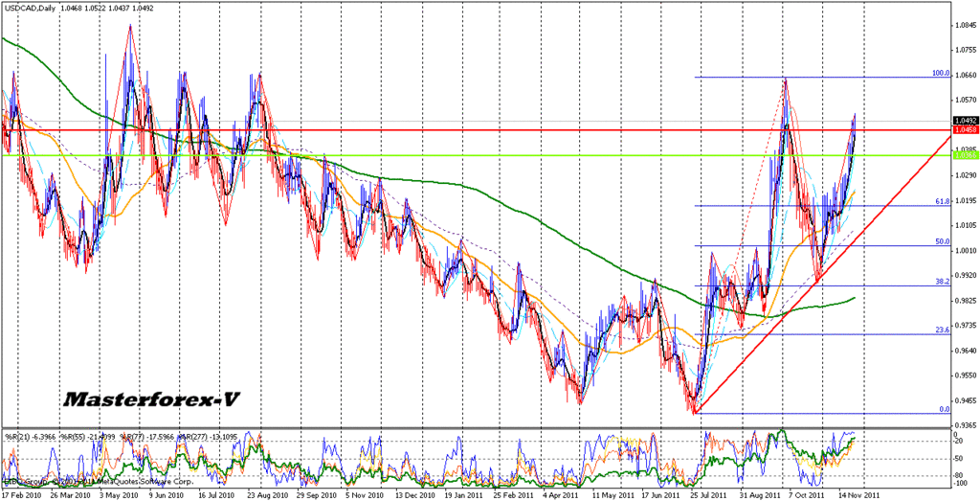Click the red price tag 1.0458
The height and width of the screenshot is (501, 980).
[966, 129]
